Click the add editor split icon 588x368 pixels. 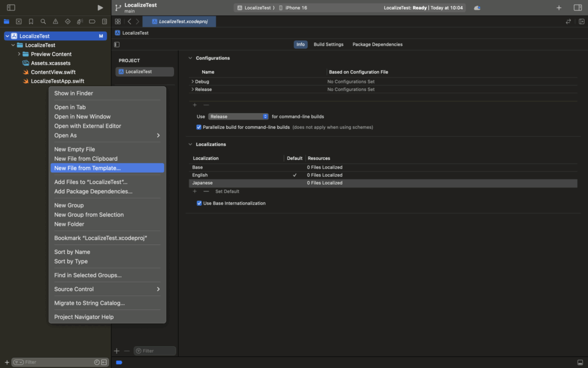[581, 21]
